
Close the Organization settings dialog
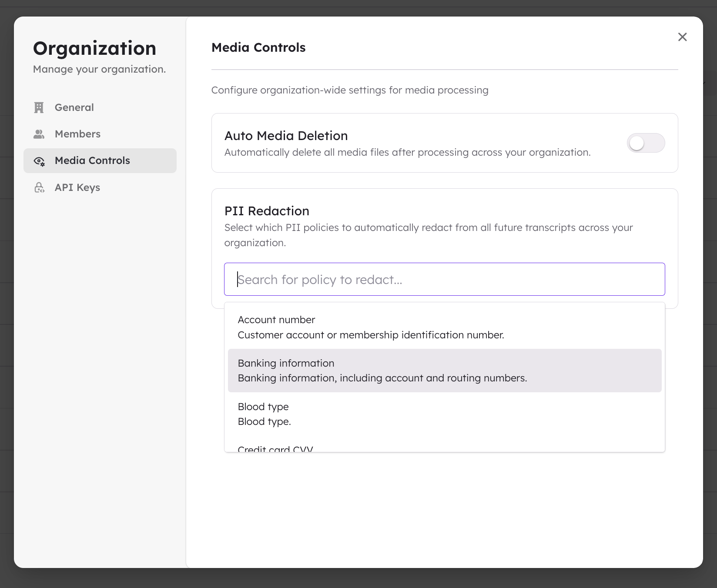[x=682, y=37]
